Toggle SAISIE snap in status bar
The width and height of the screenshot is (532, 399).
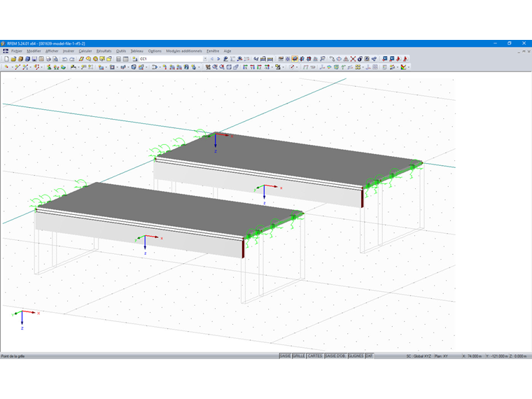[x=285, y=356]
